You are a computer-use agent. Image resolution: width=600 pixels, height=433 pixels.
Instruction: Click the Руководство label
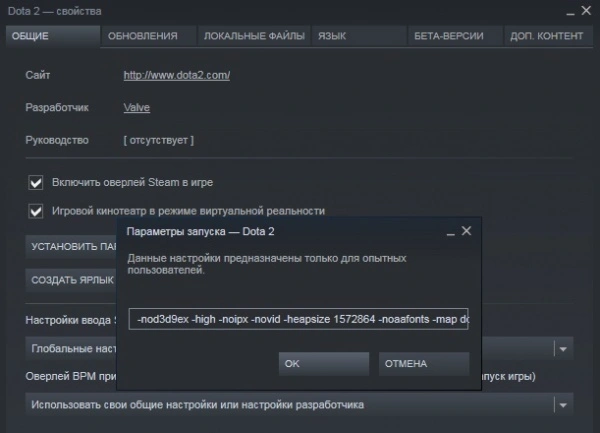point(57,140)
